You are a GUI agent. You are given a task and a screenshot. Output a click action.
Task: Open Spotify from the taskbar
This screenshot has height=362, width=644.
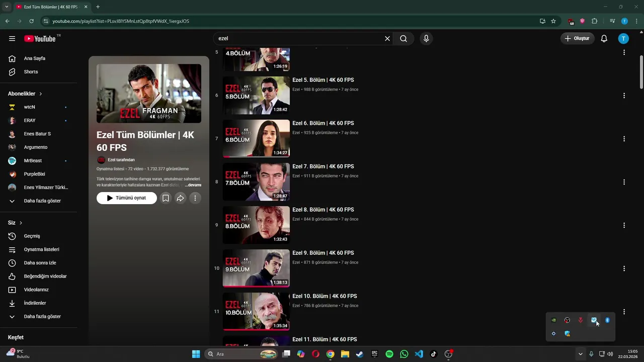pyautogui.click(x=389, y=354)
